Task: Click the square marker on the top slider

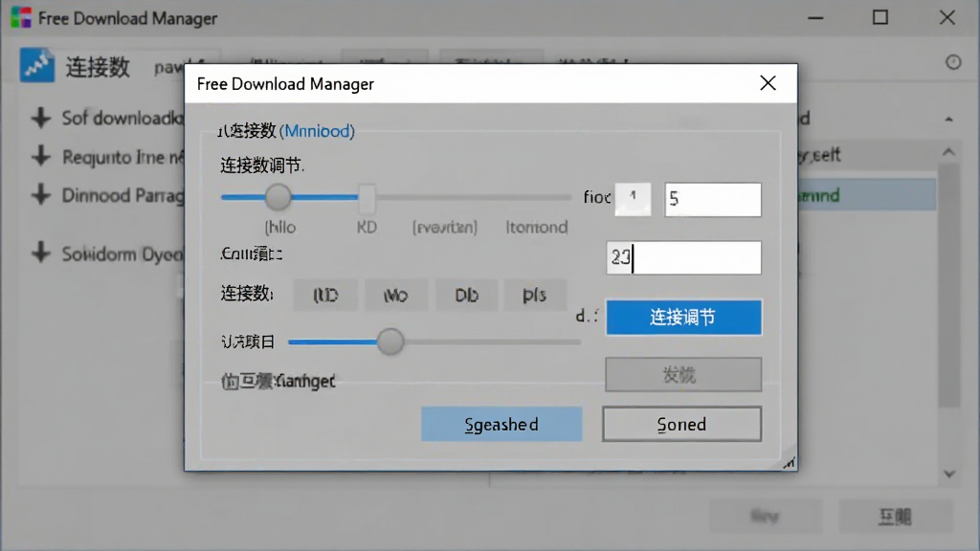Action: click(367, 198)
